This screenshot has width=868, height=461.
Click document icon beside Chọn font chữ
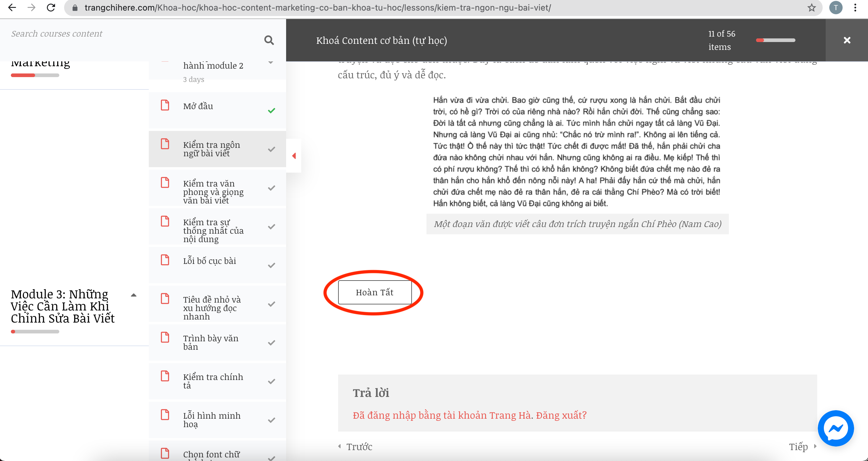coord(165,453)
